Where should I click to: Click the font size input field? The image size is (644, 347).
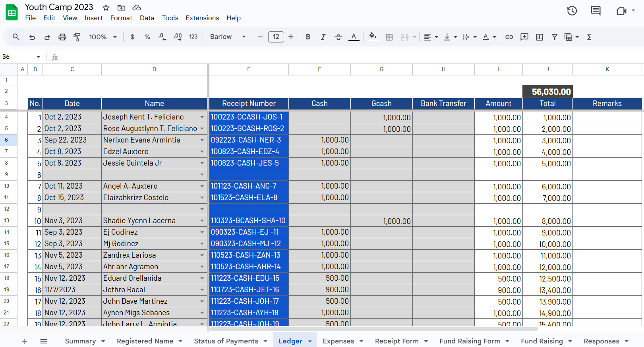[276, 37]
